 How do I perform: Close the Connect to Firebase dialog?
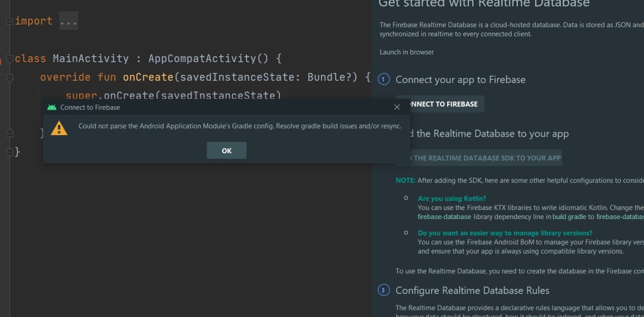pos(397,107)
